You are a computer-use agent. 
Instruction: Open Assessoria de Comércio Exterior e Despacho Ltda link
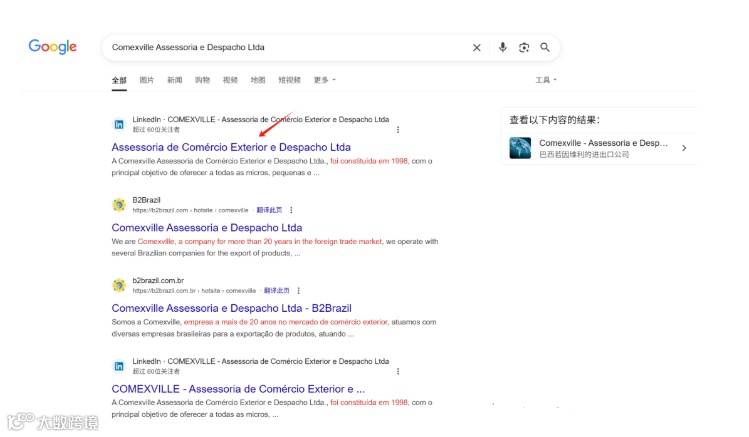(x=231, y=147)
